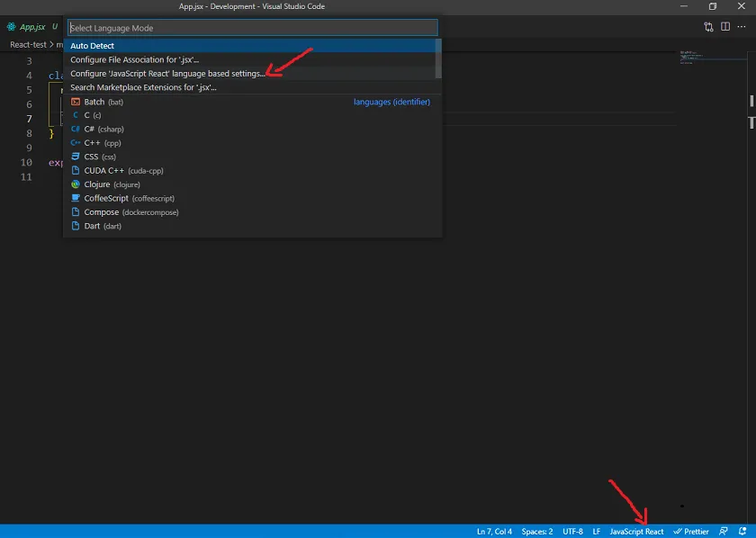Choose Auto Detect language option
The height and width of the screenshot is (538, 756).
click(249, 46)
